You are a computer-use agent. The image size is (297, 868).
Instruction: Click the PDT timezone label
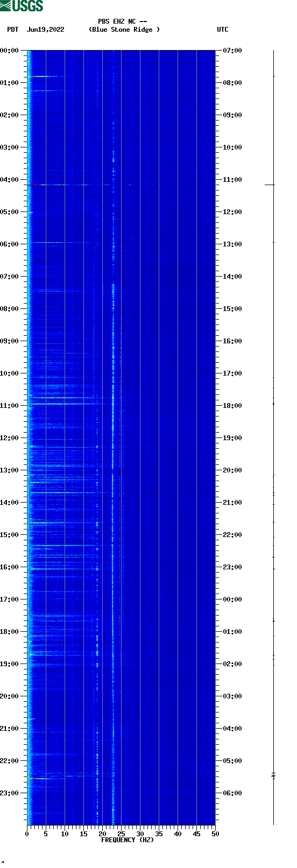point(13,30)
